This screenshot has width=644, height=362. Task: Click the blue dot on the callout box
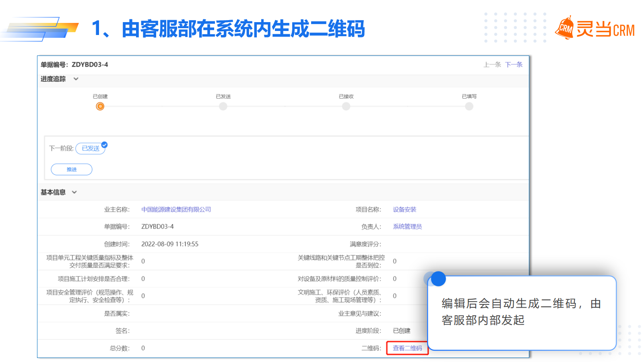click(x=438, y=279)
